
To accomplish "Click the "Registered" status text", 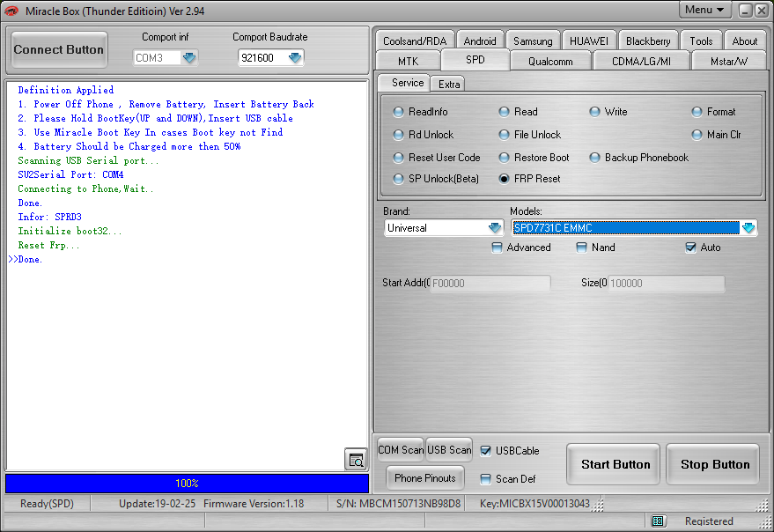I will pyautogui.click(x=709, y=521).
